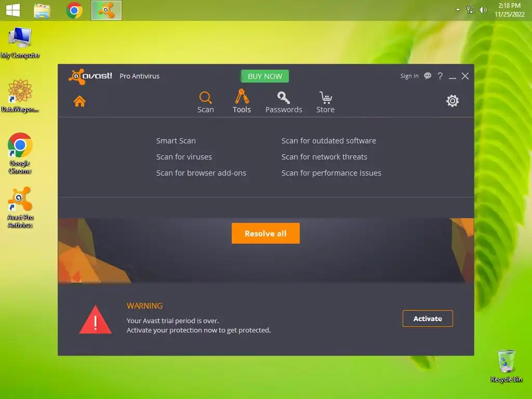The width and height of the screenshot is (532, 399).
Task: Open Avast settings gear
Action: pos(453,101)
